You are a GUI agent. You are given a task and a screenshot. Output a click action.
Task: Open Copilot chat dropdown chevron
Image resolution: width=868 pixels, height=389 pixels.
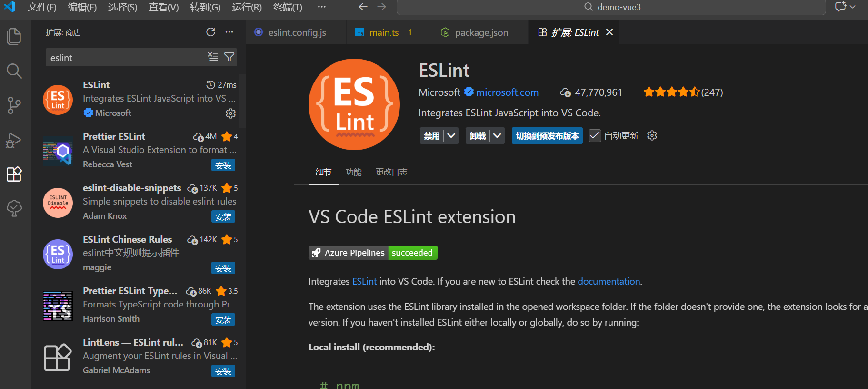853,7
